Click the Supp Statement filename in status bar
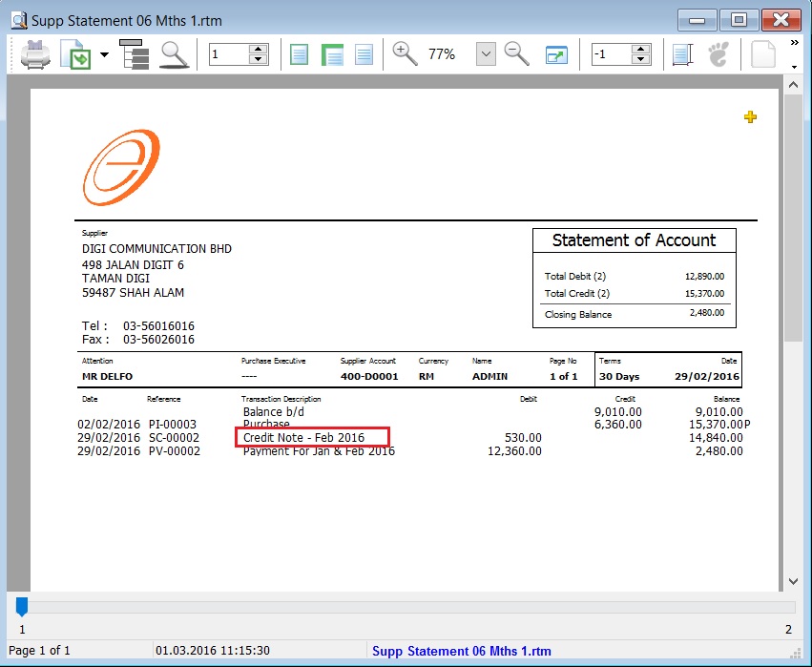 coord(462,651)
